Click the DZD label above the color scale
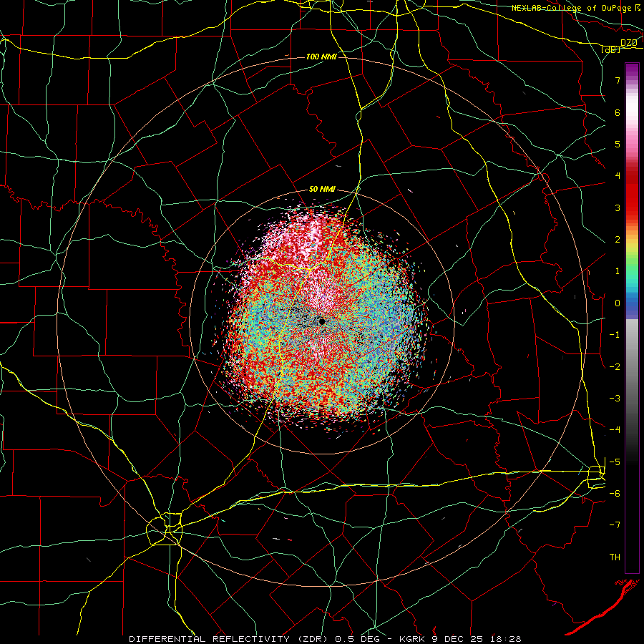644x644 pixels. point(628,43)
